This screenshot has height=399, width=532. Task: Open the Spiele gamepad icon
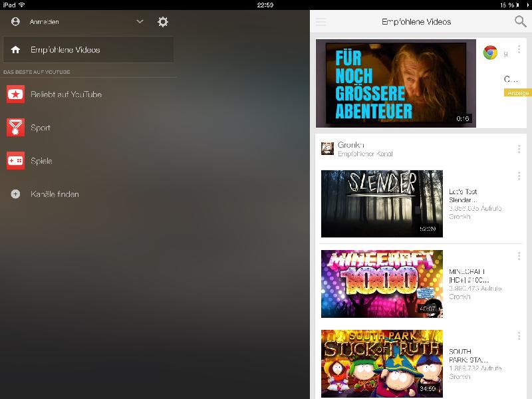tap(15, 161)
